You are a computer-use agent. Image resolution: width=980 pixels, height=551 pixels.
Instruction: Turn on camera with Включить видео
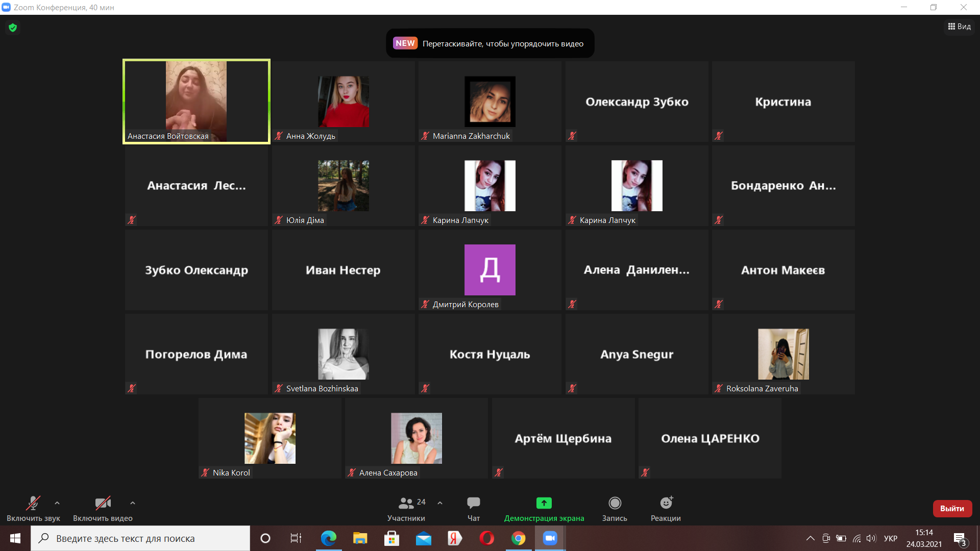tap(103, 504)
